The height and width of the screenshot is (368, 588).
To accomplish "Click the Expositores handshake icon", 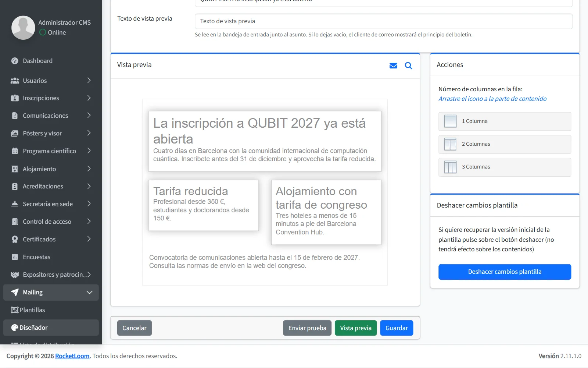I will tap(15, 275).
